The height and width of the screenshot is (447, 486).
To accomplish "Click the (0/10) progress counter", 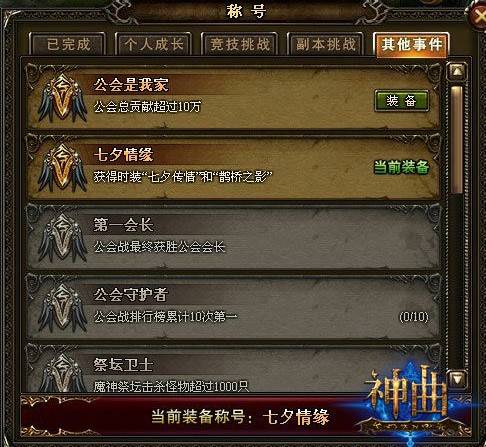I will 414,317.
